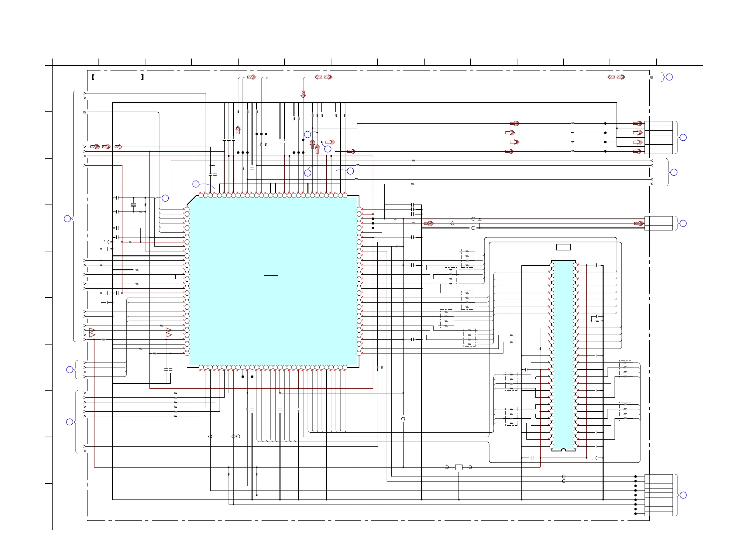The width and height of the screenshot is (745, 560).
Task: Click blue circle beside the long left bracket
Action: coord(67,219)
